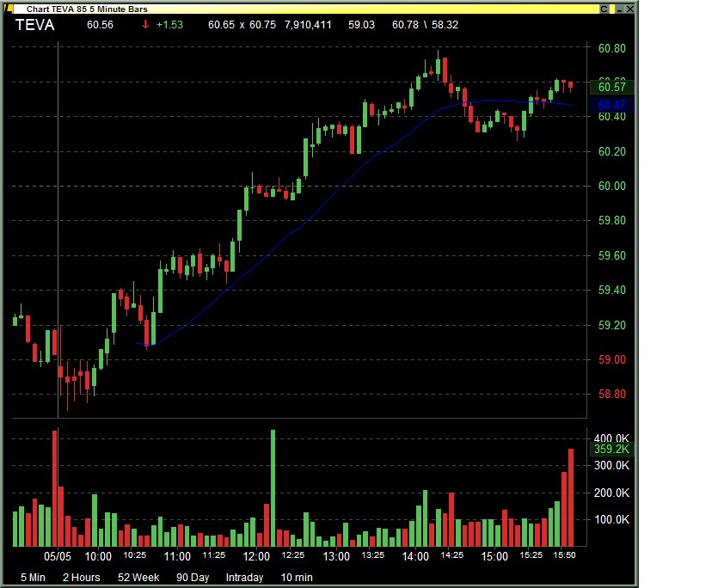Image resolution: width=724 pixels, height=588 pixels.
Task: Click the 15:00 time axis label
Action: click(x=494, y=556)
